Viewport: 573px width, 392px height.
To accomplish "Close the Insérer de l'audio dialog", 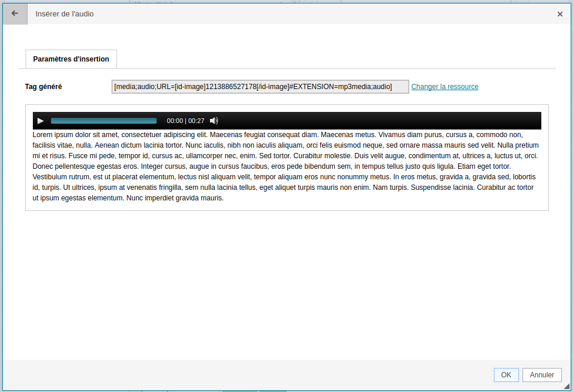I will click(560, 14).
